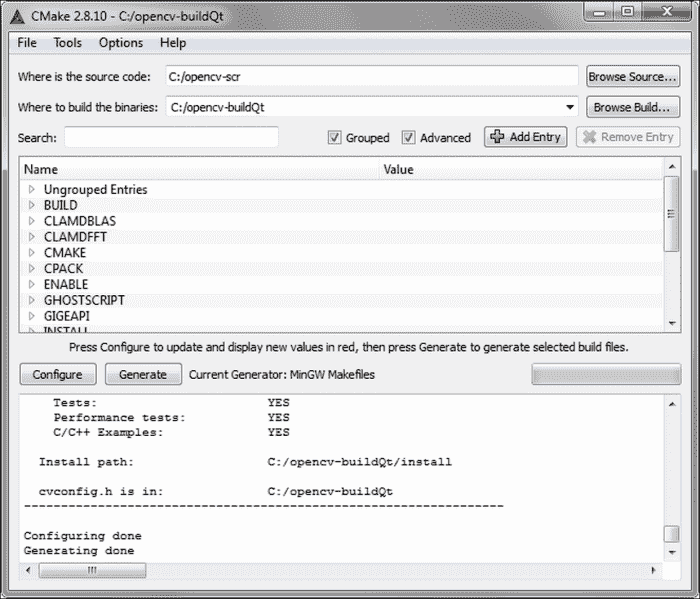This screenshot has height=599, width=700.
Task: Open the build binaries path dropdown
Action: (x=570, y=107)
